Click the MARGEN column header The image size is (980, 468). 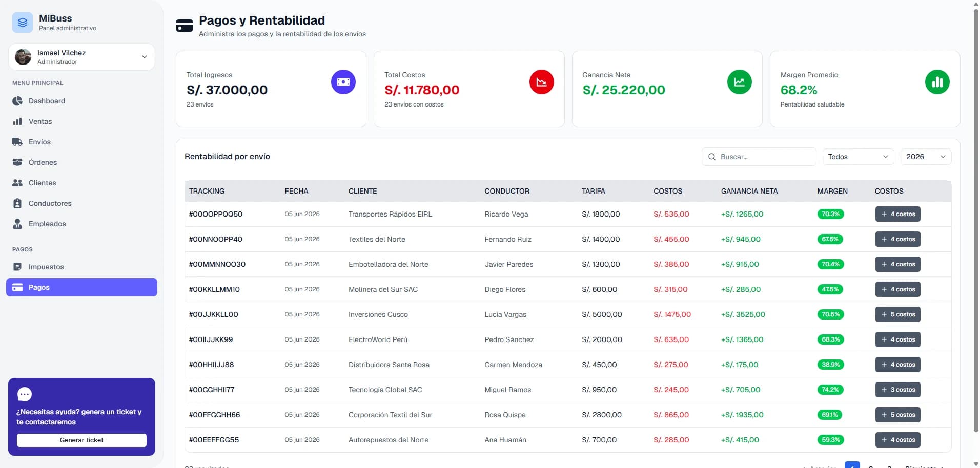click(x=832, y=191)
